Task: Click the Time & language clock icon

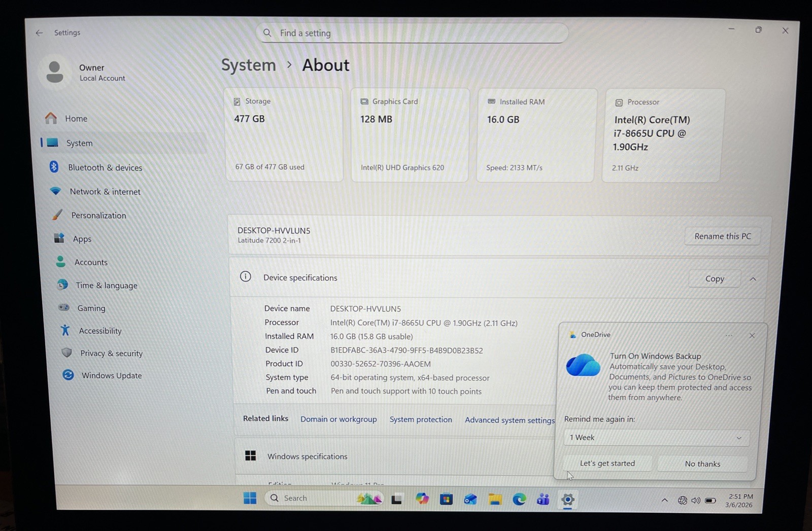Action: [x=62, y=285]
